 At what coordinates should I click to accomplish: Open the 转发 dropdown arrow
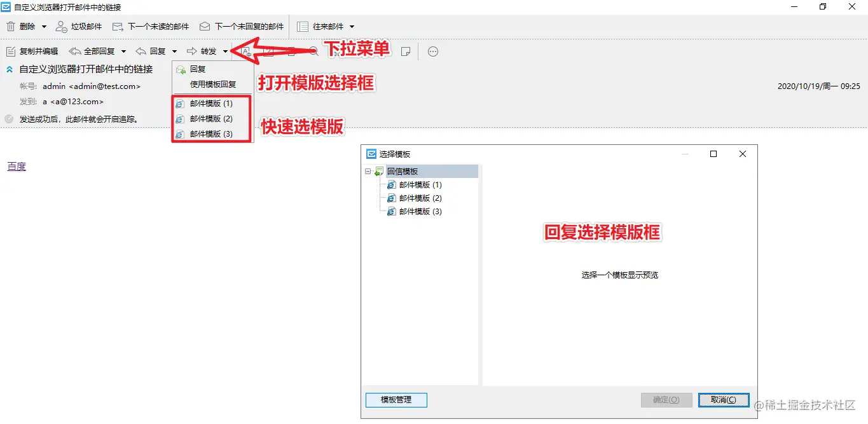(x=226, y=51)
